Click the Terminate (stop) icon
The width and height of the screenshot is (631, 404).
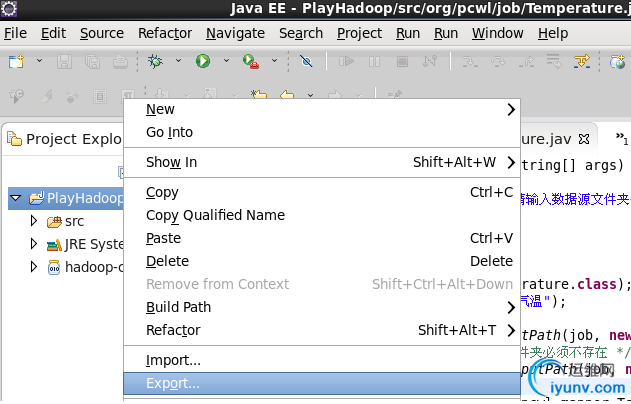pyautogui.click(x=402, y=62)
